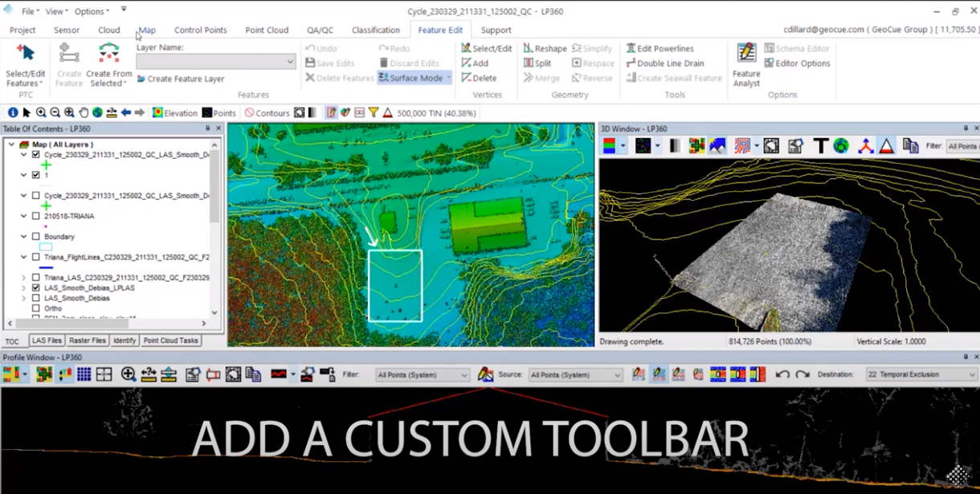Click the text T icon in 3D Window
980x494 pixels.
(820, 145)
